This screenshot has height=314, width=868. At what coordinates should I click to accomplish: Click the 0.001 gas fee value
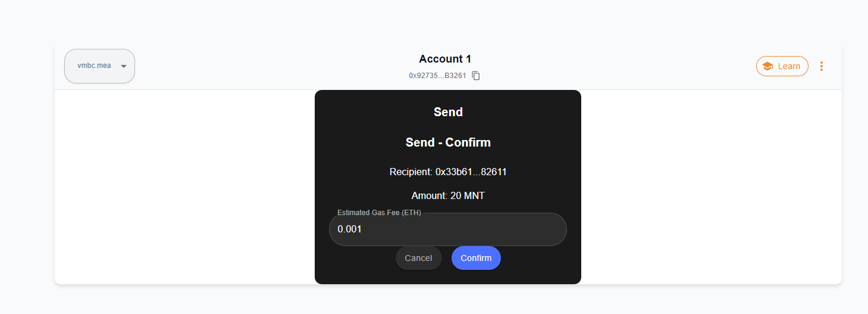click(x=350, y=229)
